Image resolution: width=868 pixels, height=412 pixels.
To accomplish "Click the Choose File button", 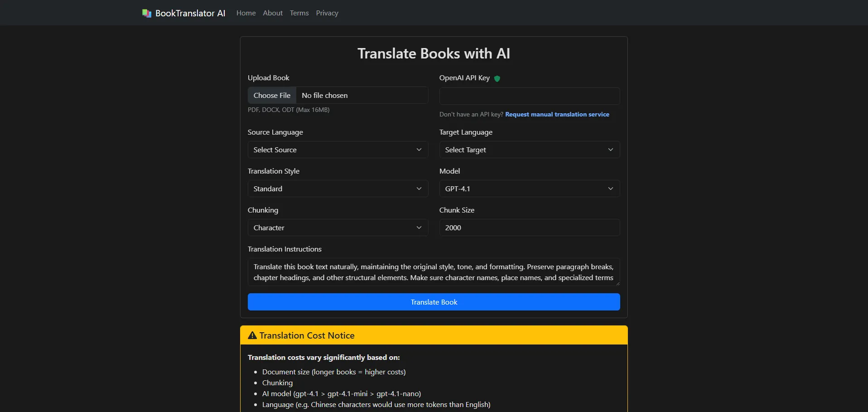I will coord(272,95).
